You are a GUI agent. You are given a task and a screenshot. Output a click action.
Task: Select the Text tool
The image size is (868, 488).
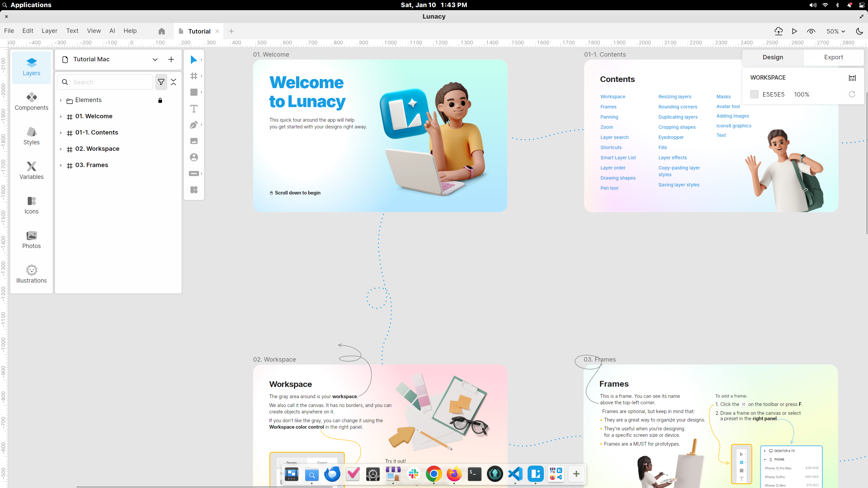pos(194,109)
